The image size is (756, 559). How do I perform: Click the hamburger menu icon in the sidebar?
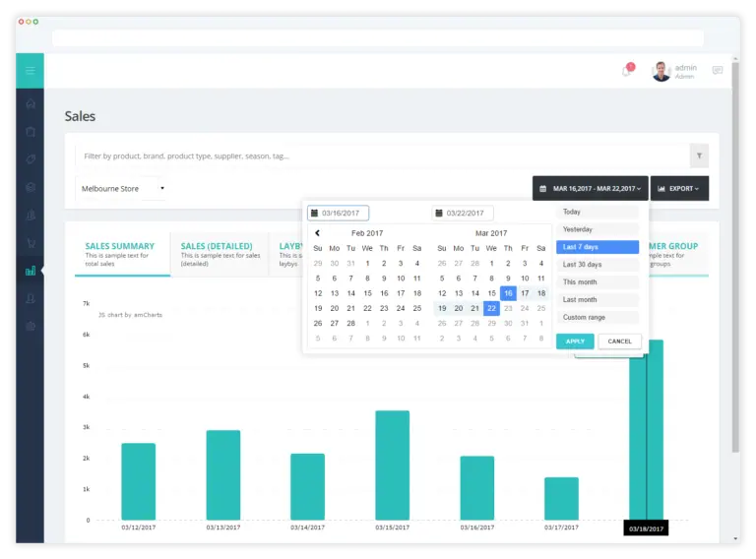tap(30, 71)
